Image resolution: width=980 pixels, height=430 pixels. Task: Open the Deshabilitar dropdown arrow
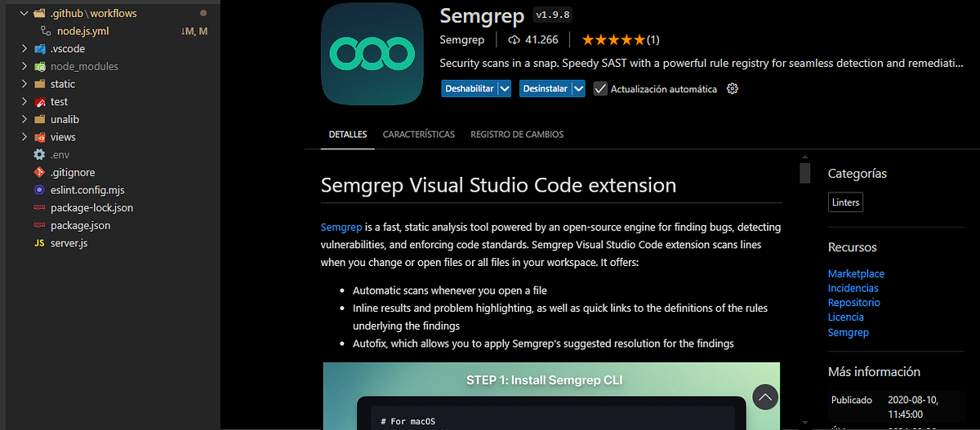pos(505,89)
